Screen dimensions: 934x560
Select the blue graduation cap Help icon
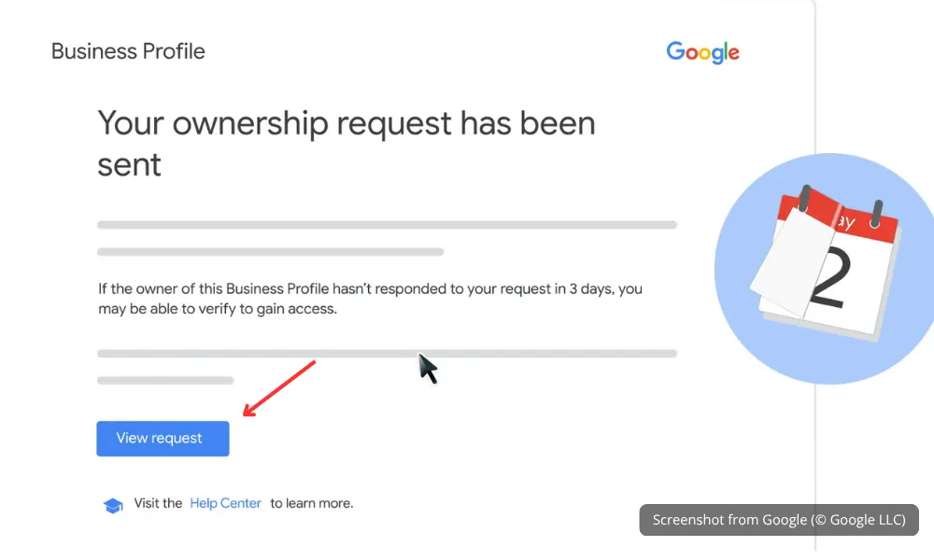tap(113, 504)
